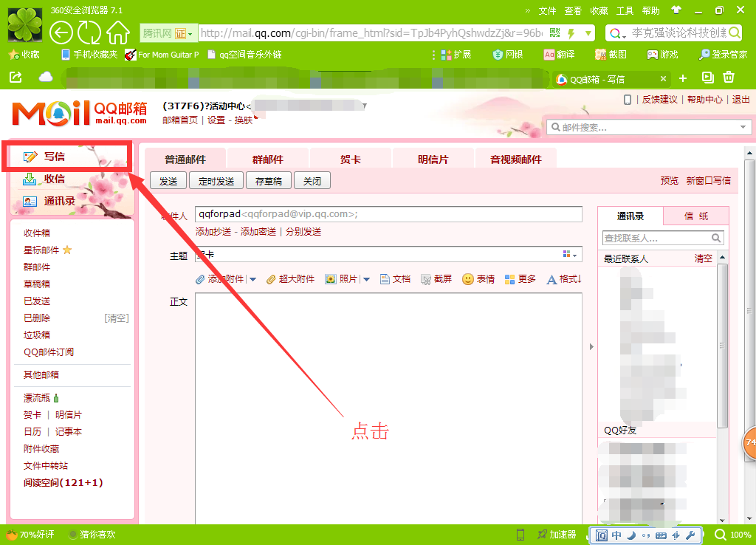Go to browser home page icon
The height and width of the screenshot is (545, 756).
[x=117, y=32]
